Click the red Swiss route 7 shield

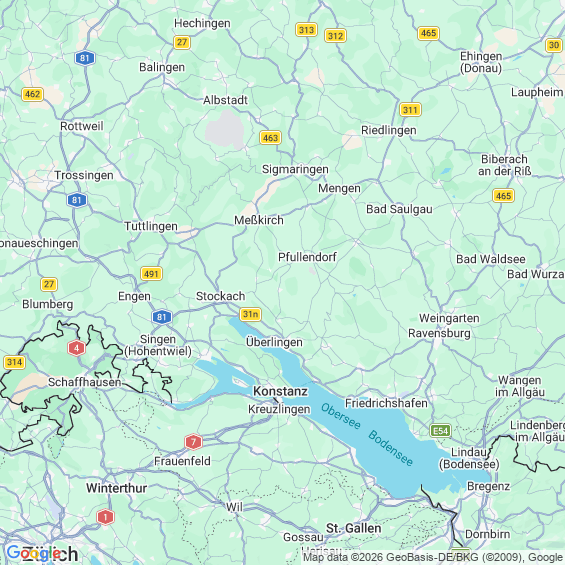pyautogui.click(x=193, y=442)
